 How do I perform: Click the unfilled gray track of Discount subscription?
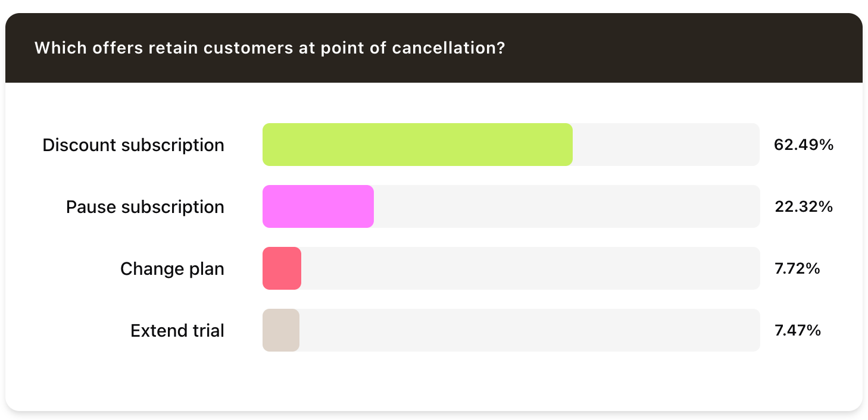tap(666, 145)
